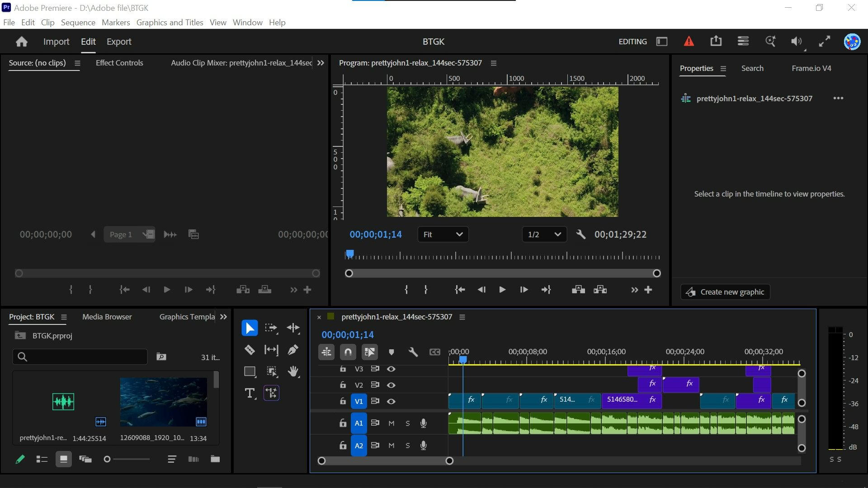Image resolution: width=868 pixels, height=488 pixels.
Task: Open Properties panel hamburger menu
Action: [723, 68]
